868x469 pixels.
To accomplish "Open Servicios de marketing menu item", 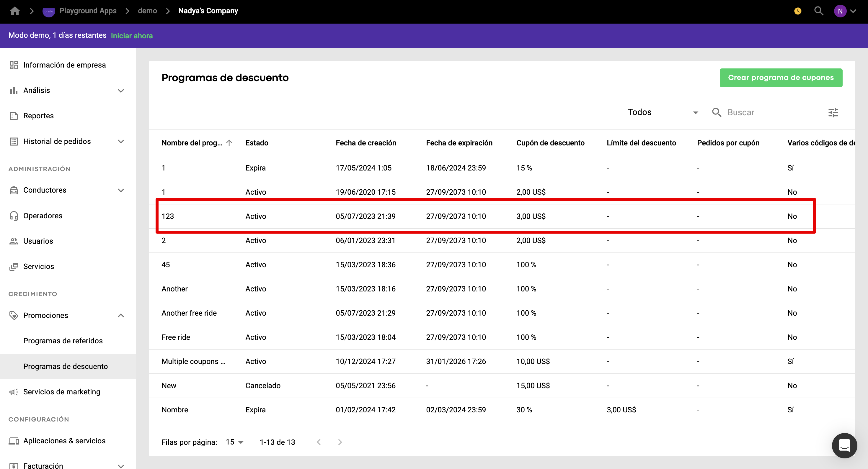I will point(62,391).
